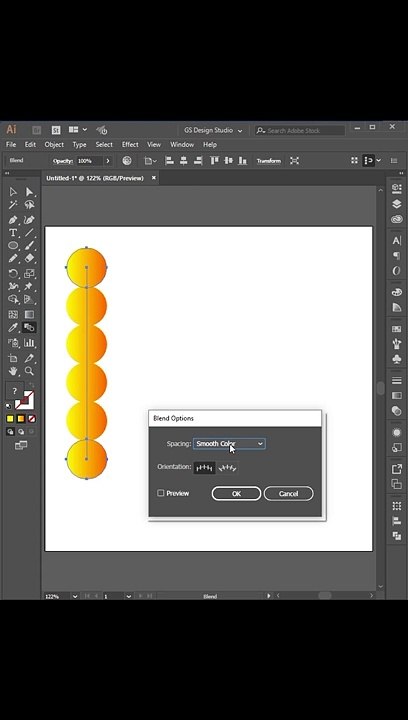Select the Artboard tool

pos(13,358)
